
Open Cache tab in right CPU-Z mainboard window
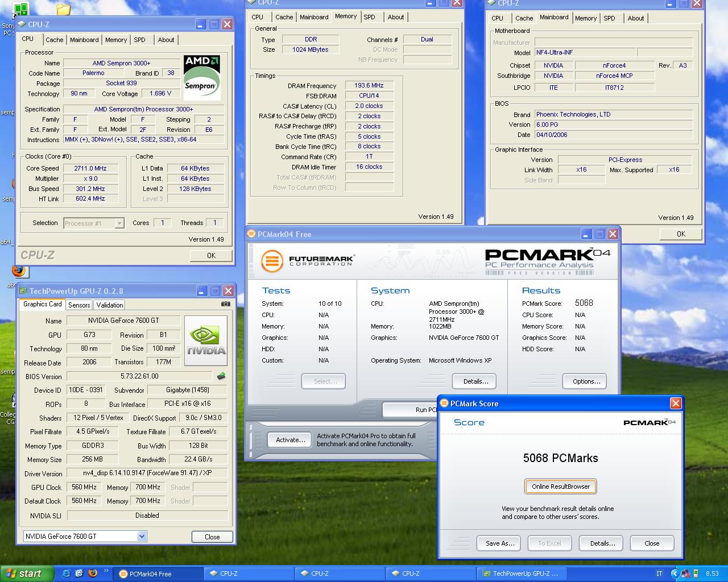pos(524,18)
